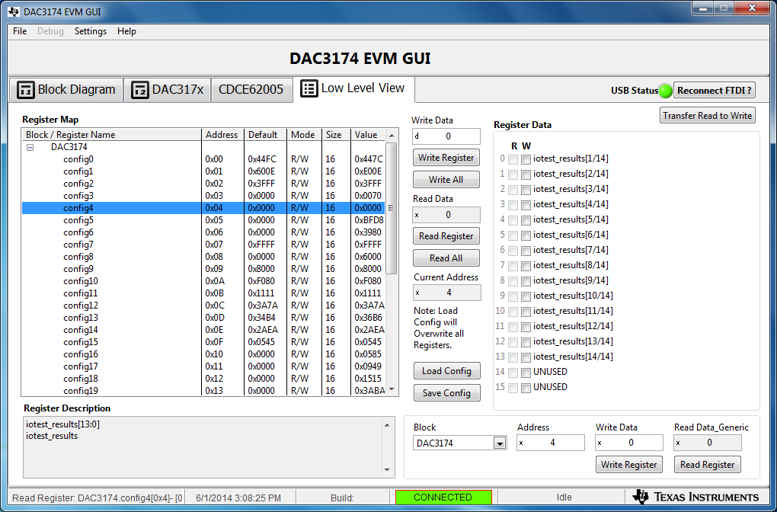Click the Idle status bar entry
777x512 pixels.
[x=564, y=497]
